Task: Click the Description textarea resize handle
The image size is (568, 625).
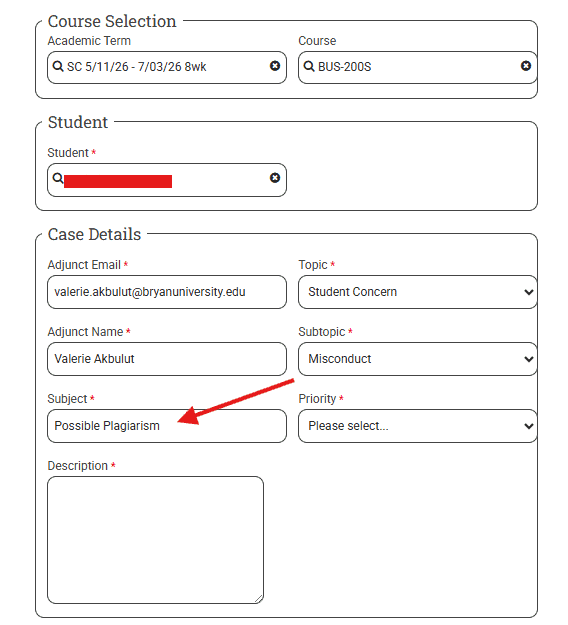Action: [259, 599]
